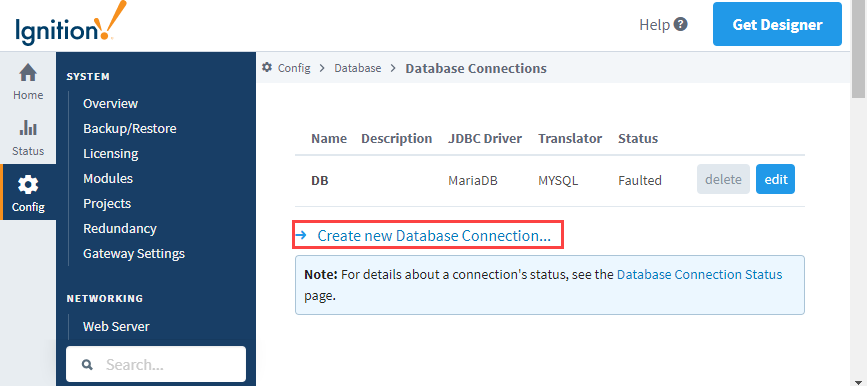Open Licensing menu item
This screenshot has height=386, width=867.
[x=111, y=153]
